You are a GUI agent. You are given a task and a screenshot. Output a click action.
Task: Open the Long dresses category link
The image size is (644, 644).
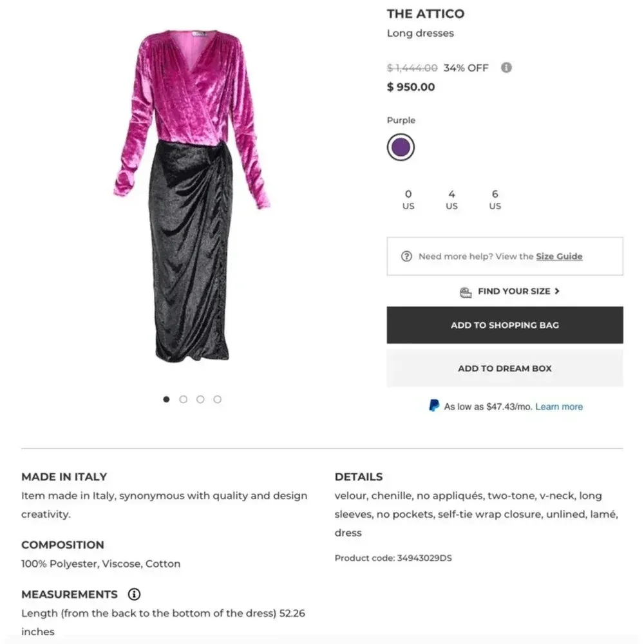(x=421, y=33)
